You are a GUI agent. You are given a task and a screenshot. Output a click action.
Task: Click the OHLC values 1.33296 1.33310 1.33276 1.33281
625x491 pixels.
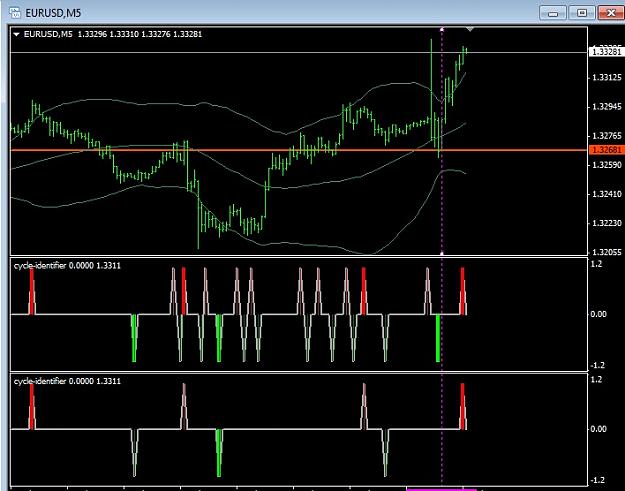coord(140,34)
